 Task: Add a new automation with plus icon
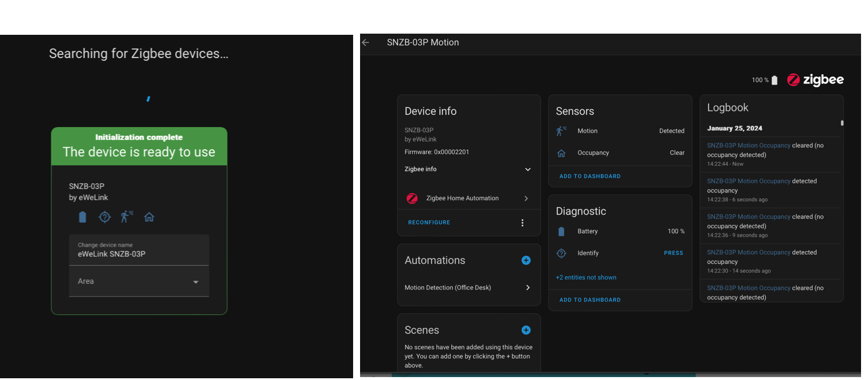click(526, 260)
